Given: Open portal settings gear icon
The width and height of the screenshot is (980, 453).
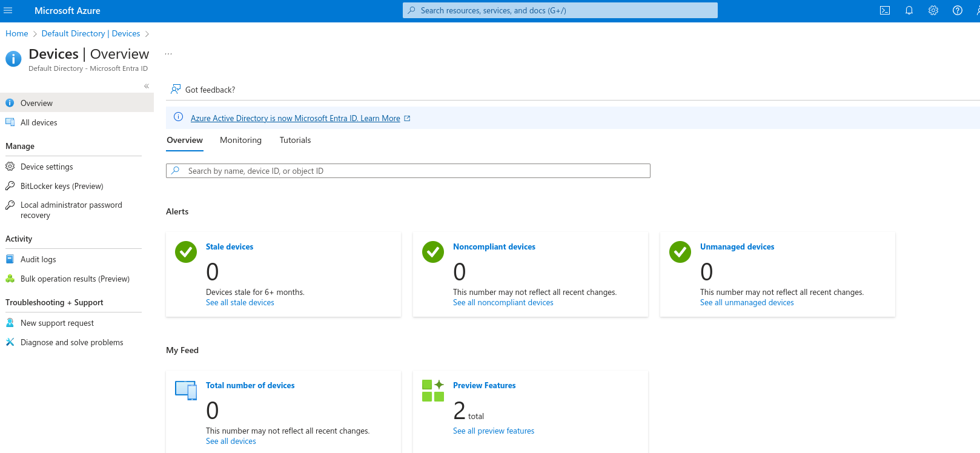Looking at the screenshot, I should (933, 10).
